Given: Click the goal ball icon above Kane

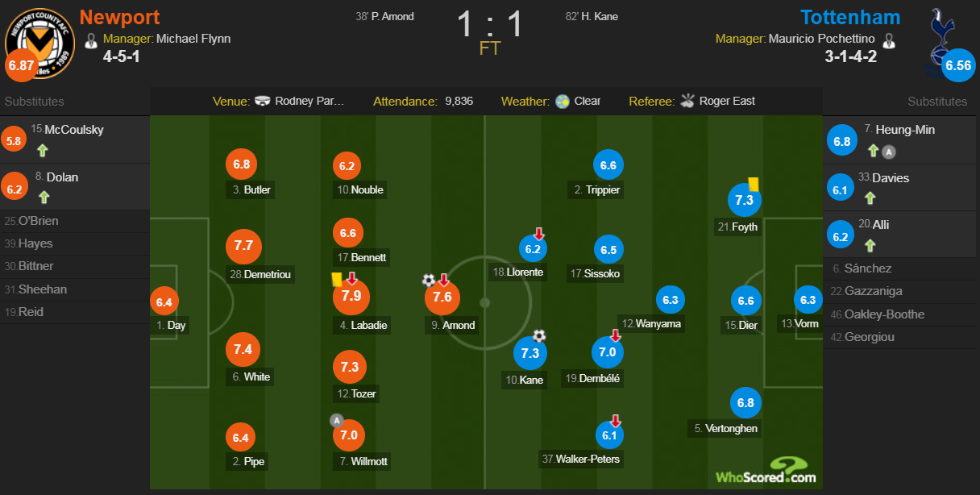Looking at the screenshot, I should pyautogui.click(x=539, y=335).
